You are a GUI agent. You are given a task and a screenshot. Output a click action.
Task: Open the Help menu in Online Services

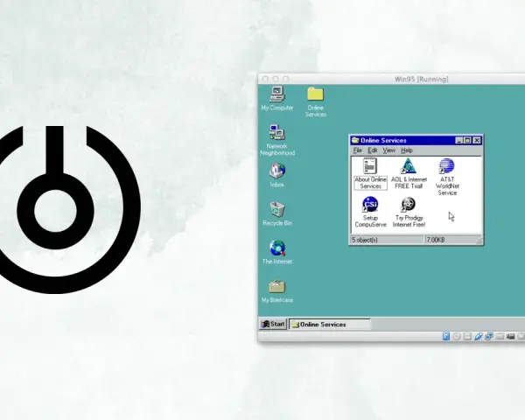[x=407, y=150]
